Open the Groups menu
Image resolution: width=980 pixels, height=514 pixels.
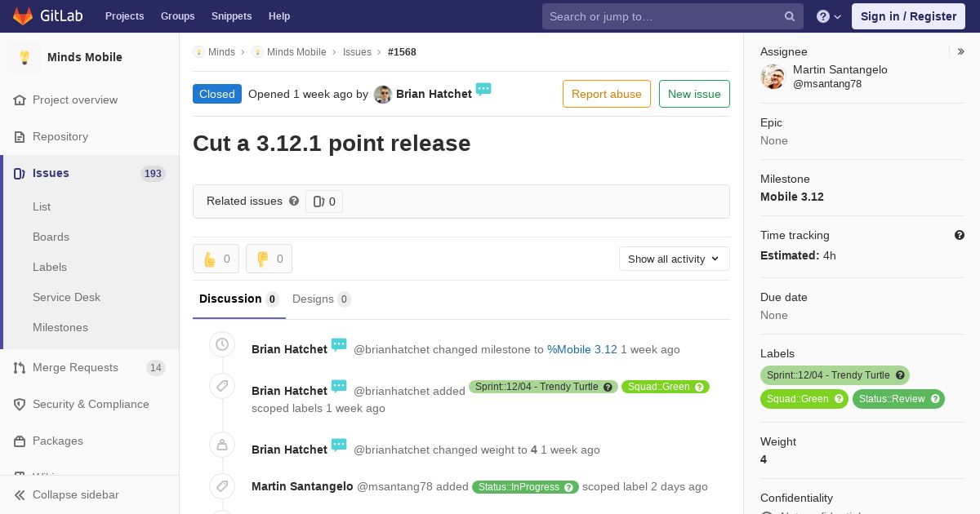177,16
